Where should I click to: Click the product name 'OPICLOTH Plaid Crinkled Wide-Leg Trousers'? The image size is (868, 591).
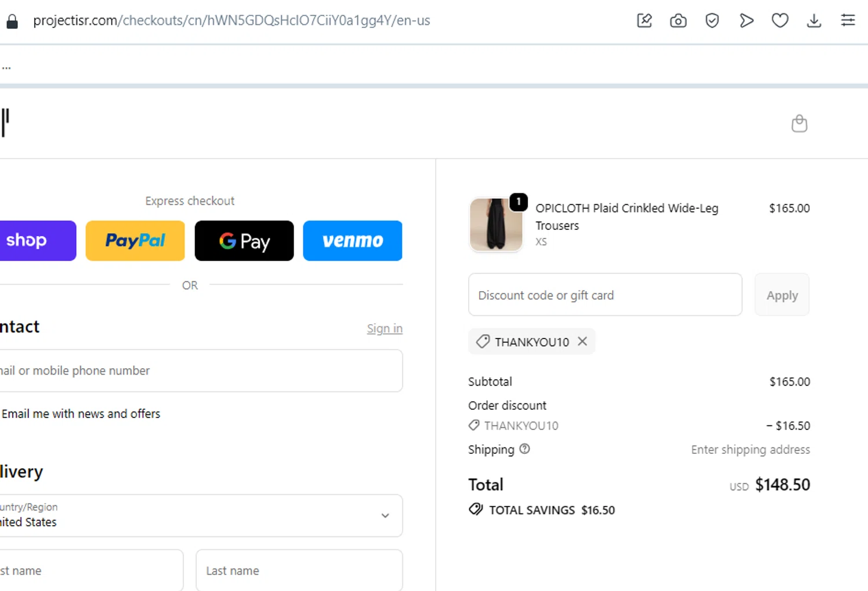627,216
